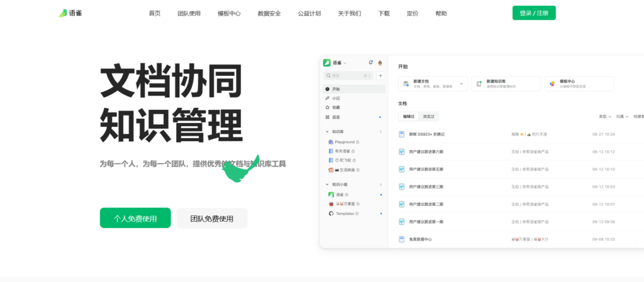Click the board icon for 用户建议跟进第三期
This screenshot has width=644, height=282.
click(402, 187)
